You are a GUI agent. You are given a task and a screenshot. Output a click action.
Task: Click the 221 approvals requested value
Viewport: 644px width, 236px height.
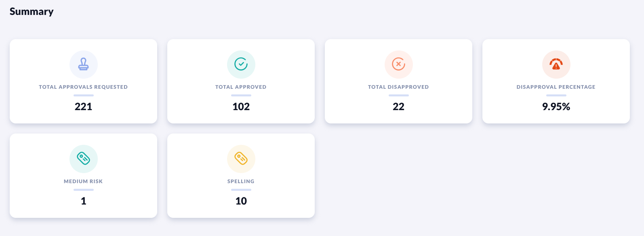pyautogui.click(x=84, y=107)
